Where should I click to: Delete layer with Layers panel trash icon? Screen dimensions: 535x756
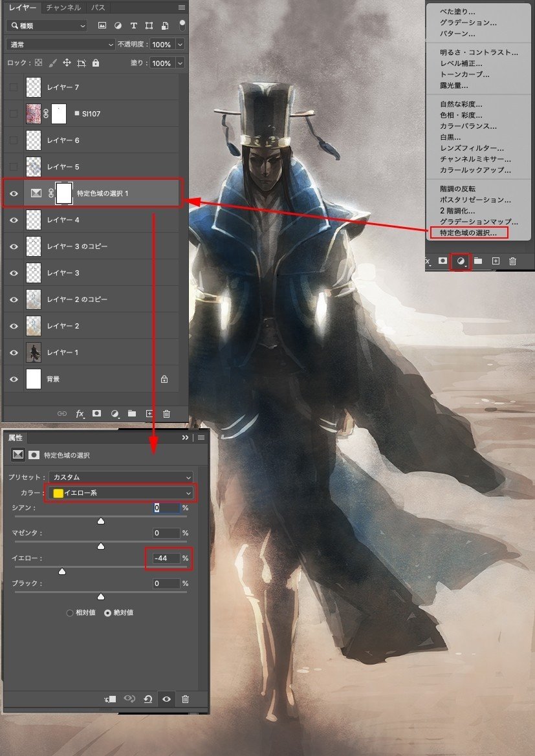click(166, 414)
